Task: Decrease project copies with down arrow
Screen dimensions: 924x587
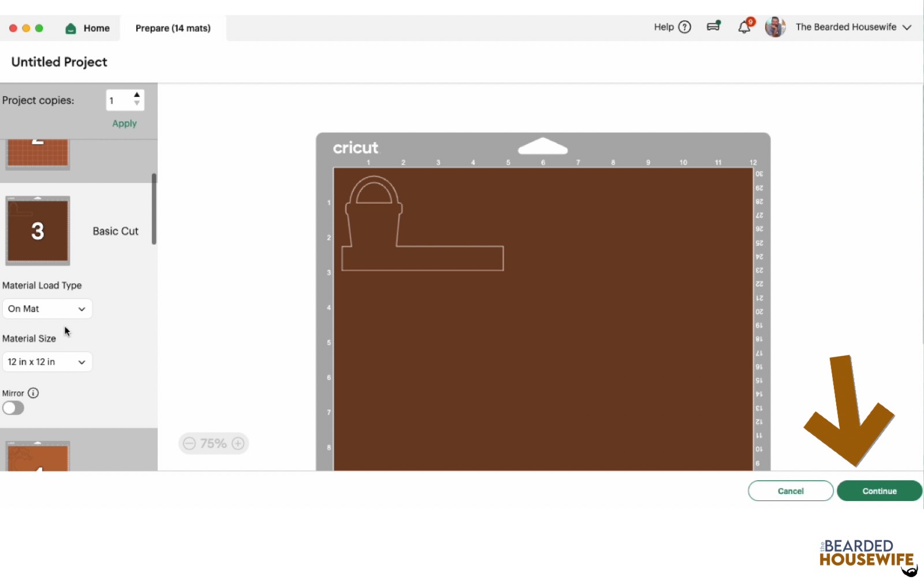Action: tap(137, 104)
